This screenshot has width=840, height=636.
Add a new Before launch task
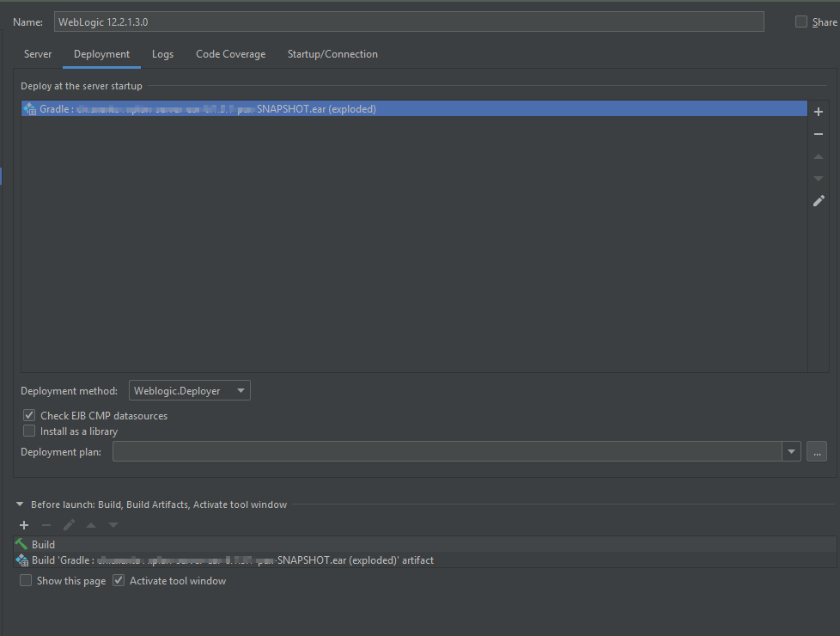(x=24, y=525)
